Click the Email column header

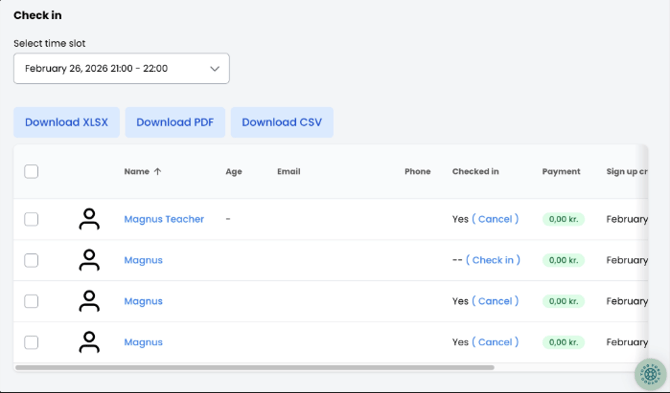pyautogui.click(x=289, y=171)
